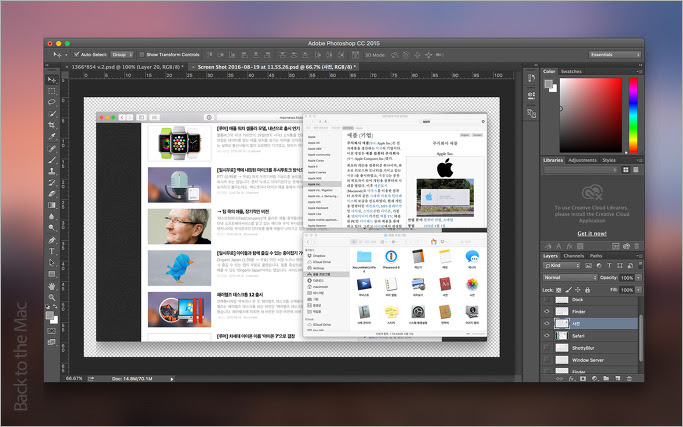Open the Auto-Select Group dropdown
The image size is (683, 427).
tap(122, 54)
